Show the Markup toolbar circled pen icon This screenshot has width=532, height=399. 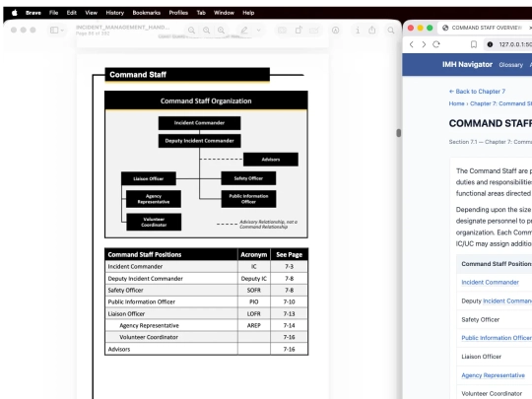pos(335,31)
